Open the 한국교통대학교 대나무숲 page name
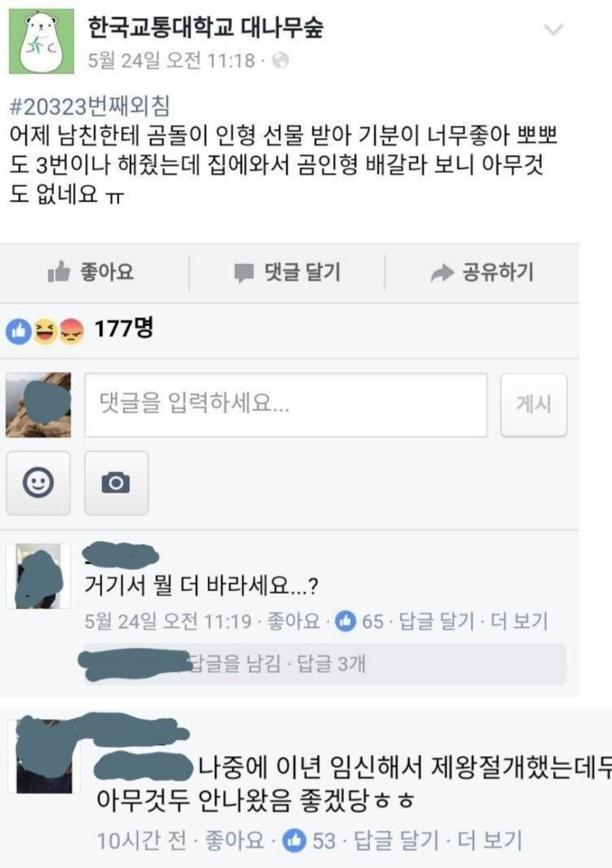Image resolution: width=612 pixels, height=868 pixels. [206, 27]
